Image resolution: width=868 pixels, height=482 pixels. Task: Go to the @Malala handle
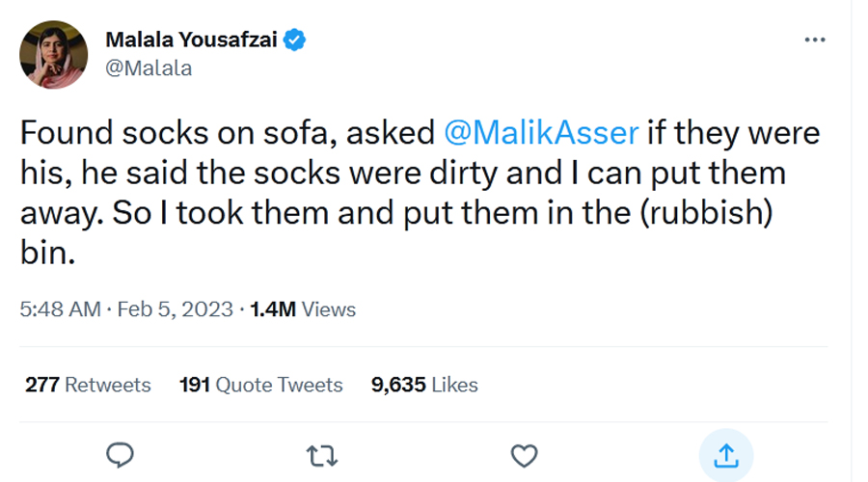coord(148,67)
